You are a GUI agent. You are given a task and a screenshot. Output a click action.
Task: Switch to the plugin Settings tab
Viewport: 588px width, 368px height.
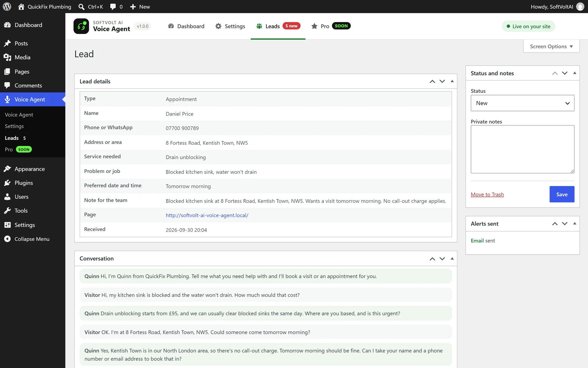coord(230,26)
